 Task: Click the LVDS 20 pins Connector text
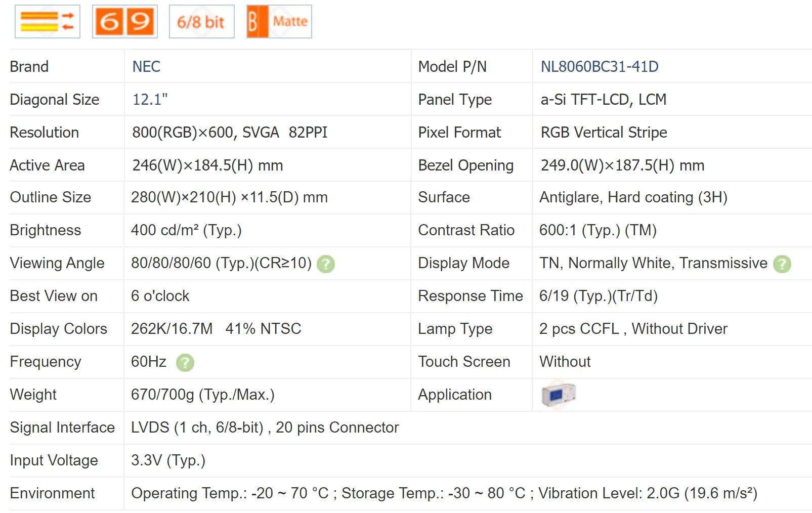coord(265,427)
